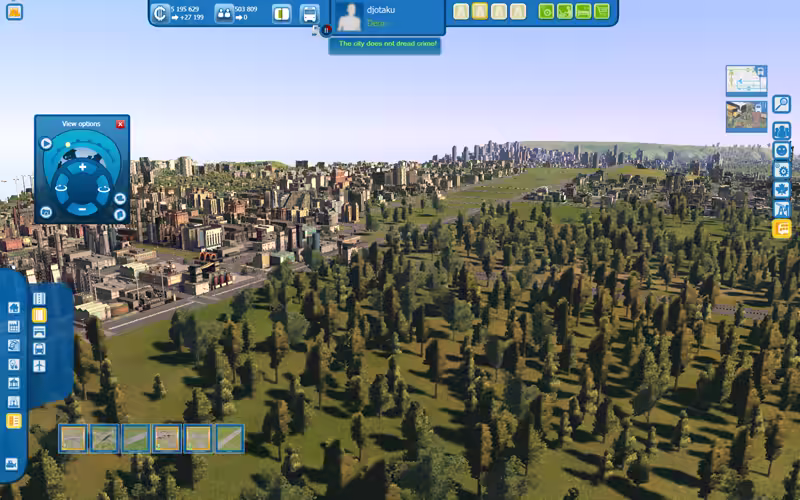Rotate camera left in View options

pos(61,188)
